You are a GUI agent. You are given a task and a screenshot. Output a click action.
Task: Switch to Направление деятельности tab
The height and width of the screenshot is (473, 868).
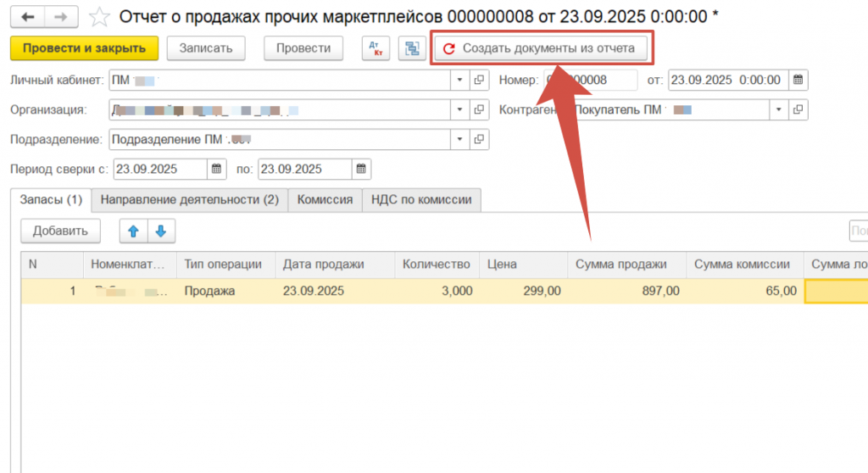(x=189, y=200)
